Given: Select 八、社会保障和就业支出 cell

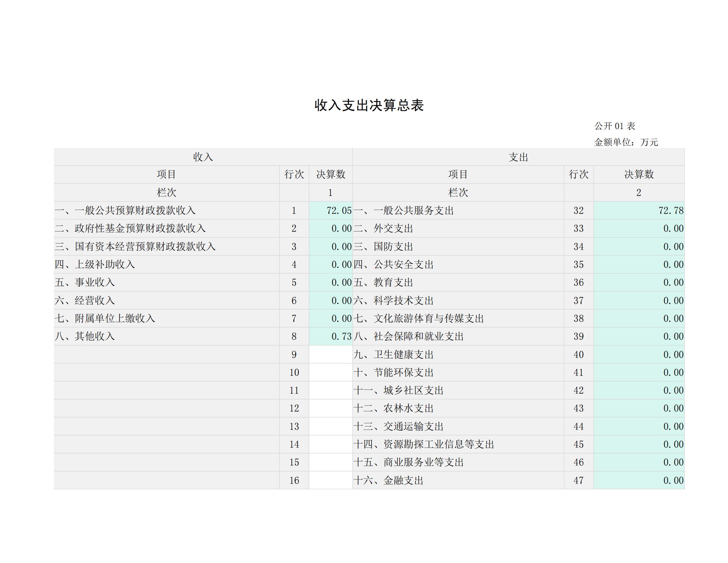Looking at the screenshot, I should coord(458,336).
